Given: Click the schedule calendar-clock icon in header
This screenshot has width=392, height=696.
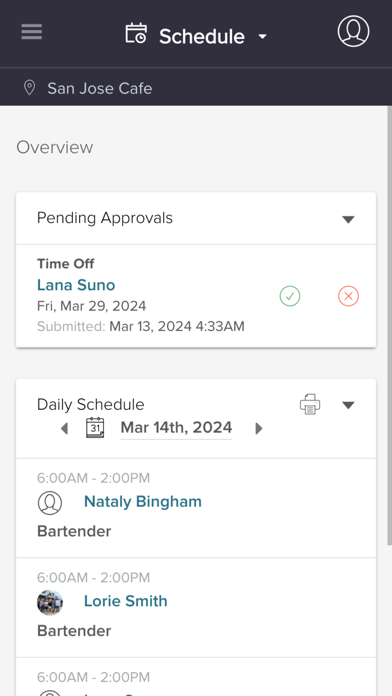Looking at the screenshot, I should [136, 34].
